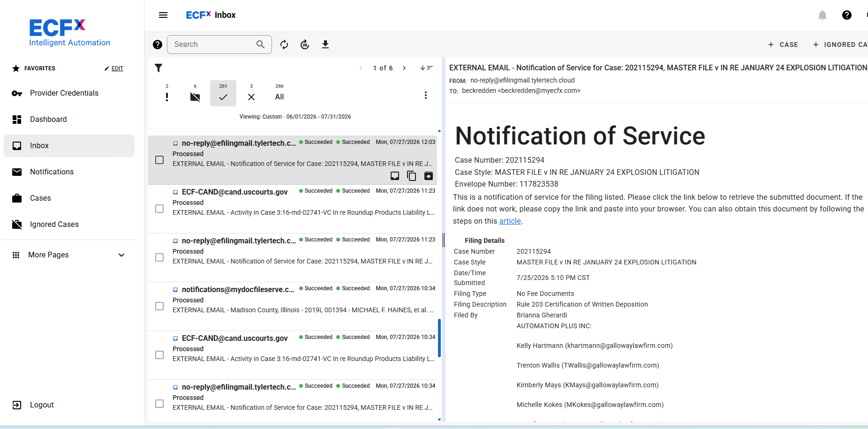Change the sort order
Screen dimensions: 868x429
coord(426,68)
